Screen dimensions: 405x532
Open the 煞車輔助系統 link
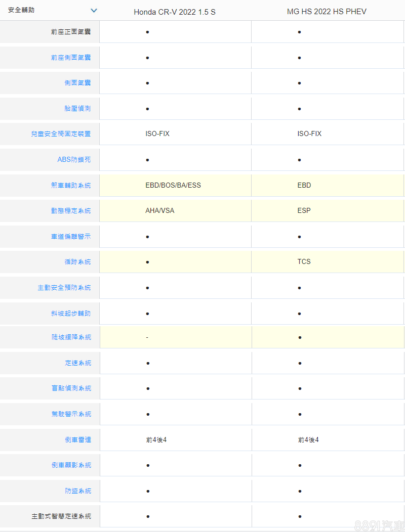[x=71, y=186]
